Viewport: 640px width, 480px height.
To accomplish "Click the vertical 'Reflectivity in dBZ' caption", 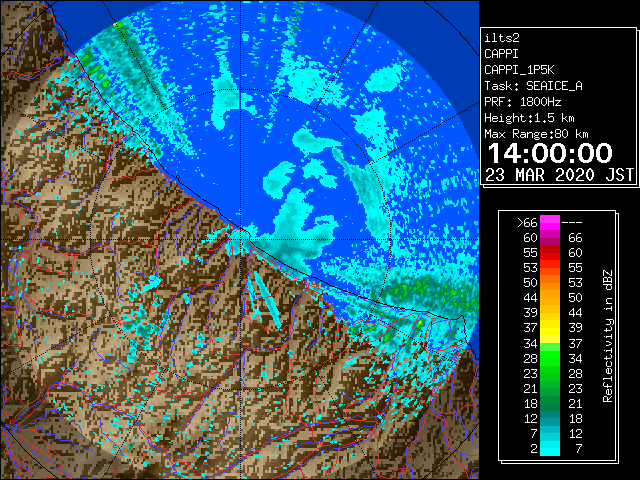I will tap(608, 336).
